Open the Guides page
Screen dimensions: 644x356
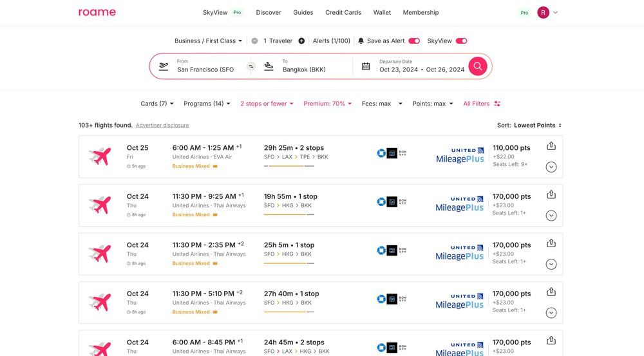coord(303,13)
